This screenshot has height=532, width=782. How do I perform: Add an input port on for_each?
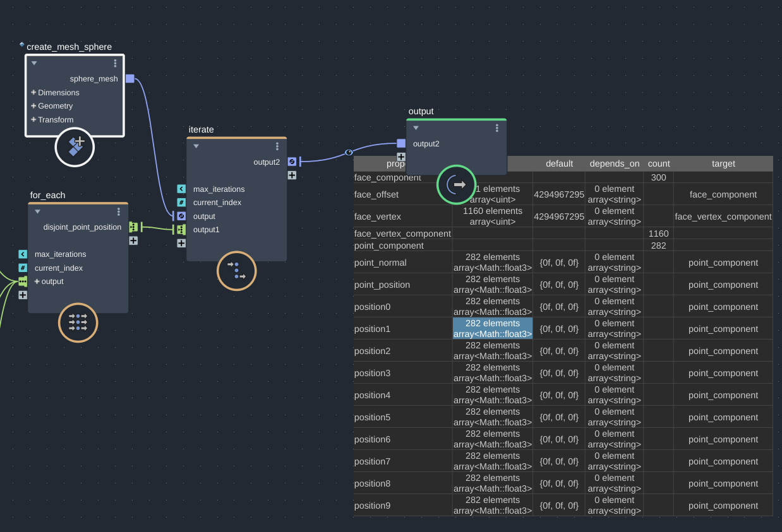coord(23,295)
